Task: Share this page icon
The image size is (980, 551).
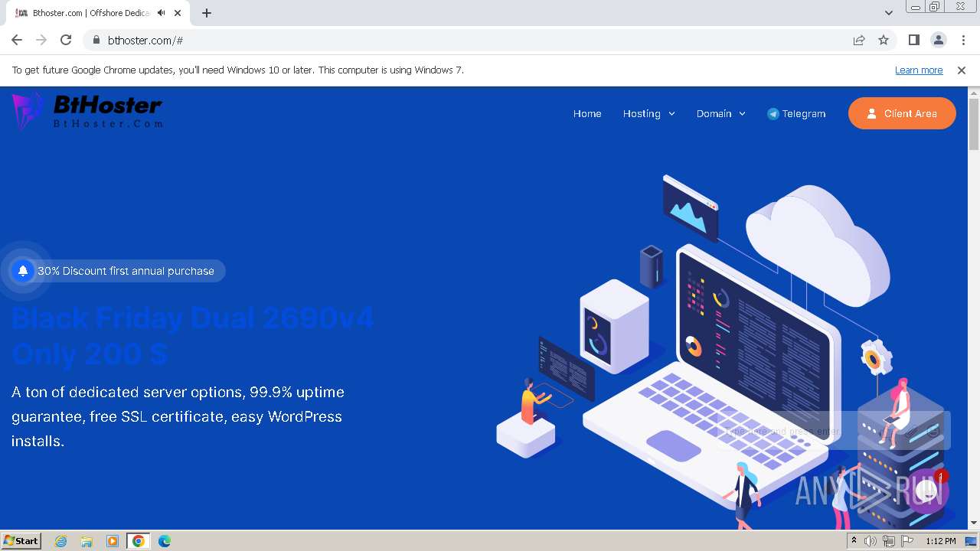Action: pos(859,40)
